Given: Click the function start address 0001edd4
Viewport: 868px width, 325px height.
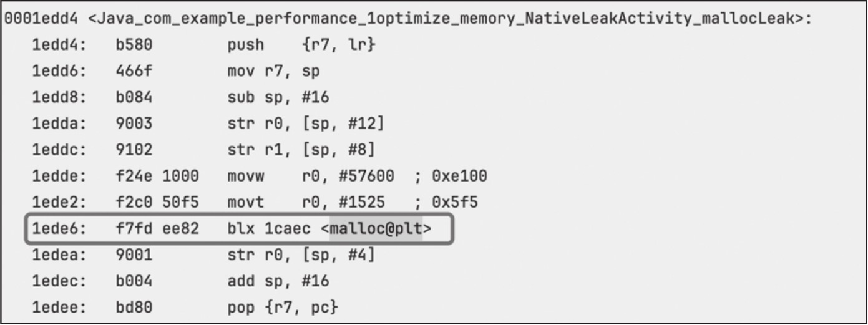Looking at the screenshot, I should [41, 18].
